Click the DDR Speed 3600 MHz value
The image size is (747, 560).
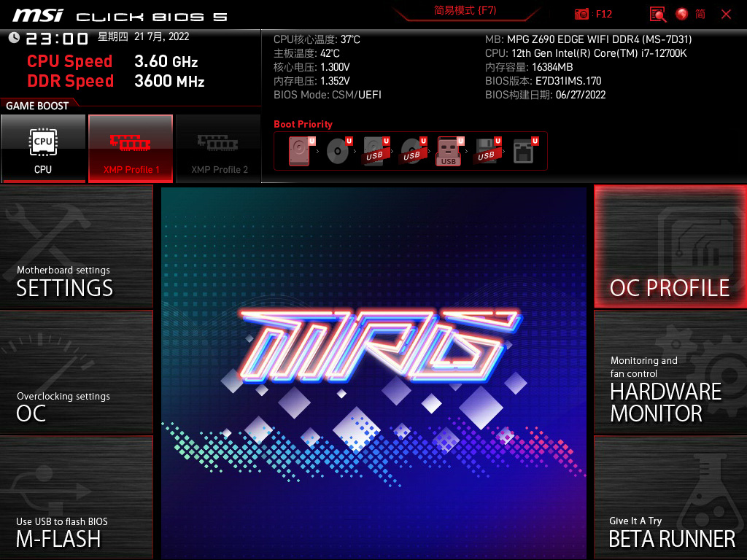click(169, 81)
